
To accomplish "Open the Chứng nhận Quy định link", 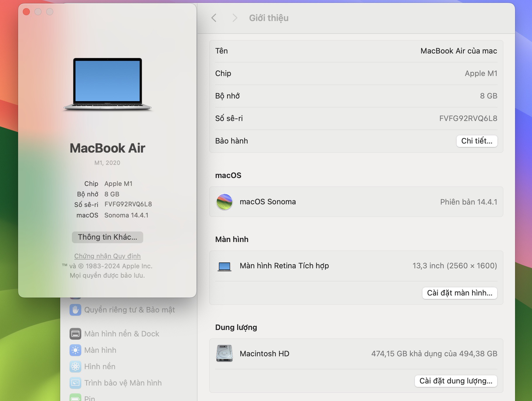I will (107, 256).
